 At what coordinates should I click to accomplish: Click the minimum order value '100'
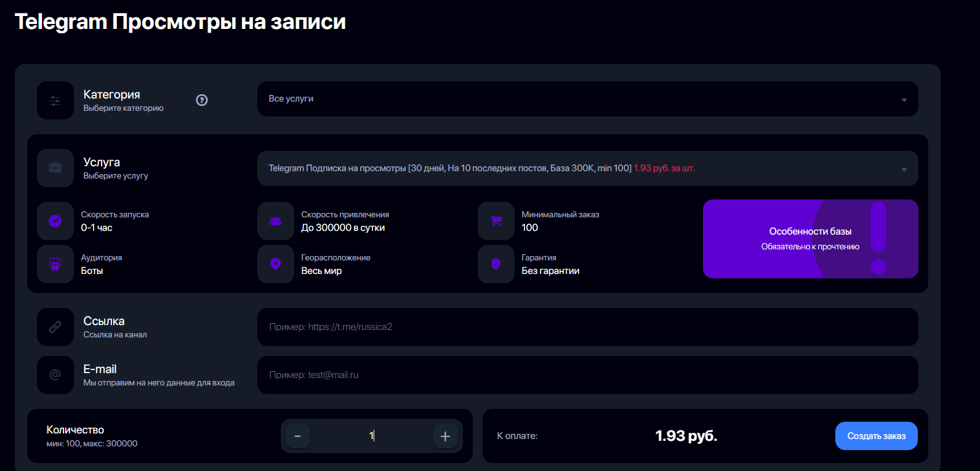529,228
